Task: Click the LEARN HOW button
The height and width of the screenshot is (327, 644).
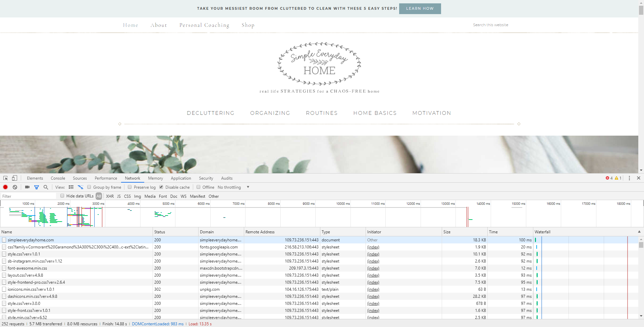Action: point(420,9)
